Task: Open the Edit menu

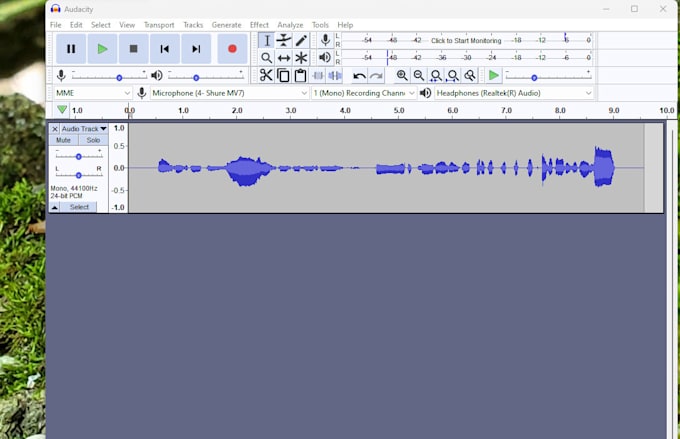Action: 76,25
